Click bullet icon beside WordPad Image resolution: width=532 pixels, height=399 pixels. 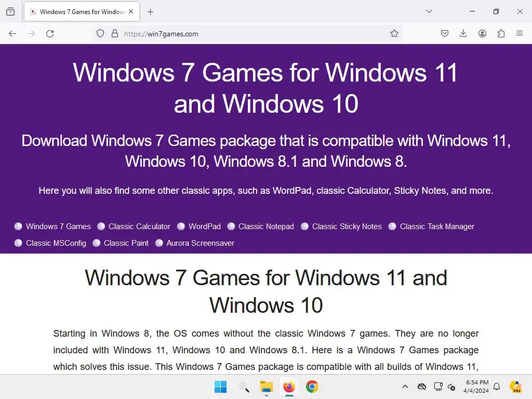181,227
